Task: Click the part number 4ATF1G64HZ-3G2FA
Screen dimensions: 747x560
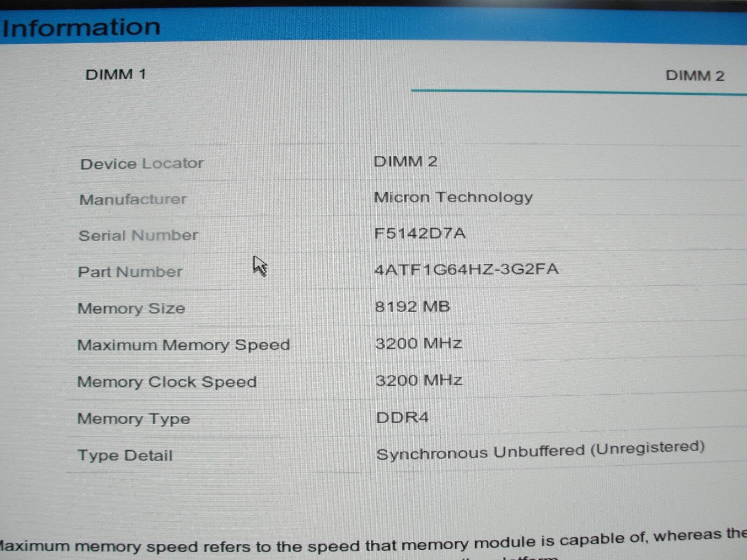Action: coord(466,269)
